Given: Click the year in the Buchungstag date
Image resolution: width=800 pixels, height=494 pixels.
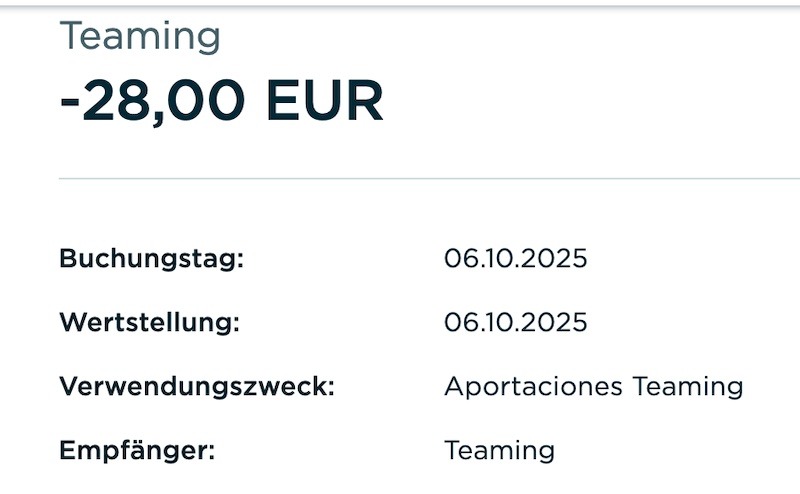Looking at the screenshot, I should pyautogui.click(x=554, y=259).
